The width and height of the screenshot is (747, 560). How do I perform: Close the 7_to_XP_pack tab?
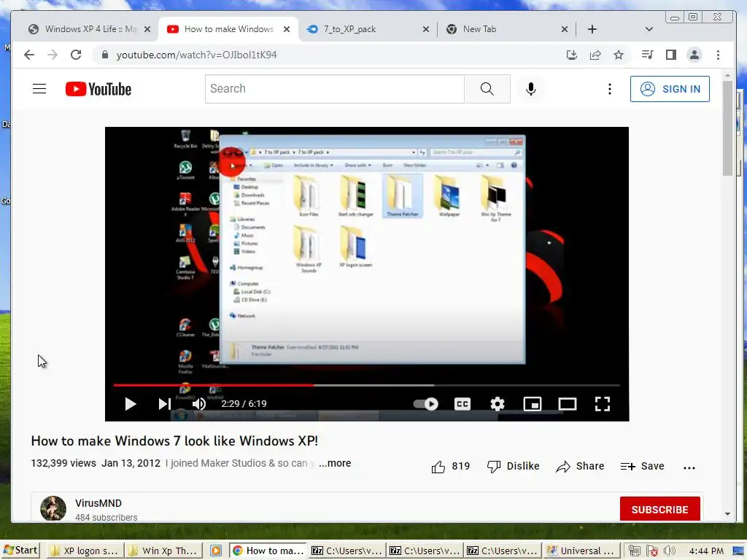tap(425, 29)
